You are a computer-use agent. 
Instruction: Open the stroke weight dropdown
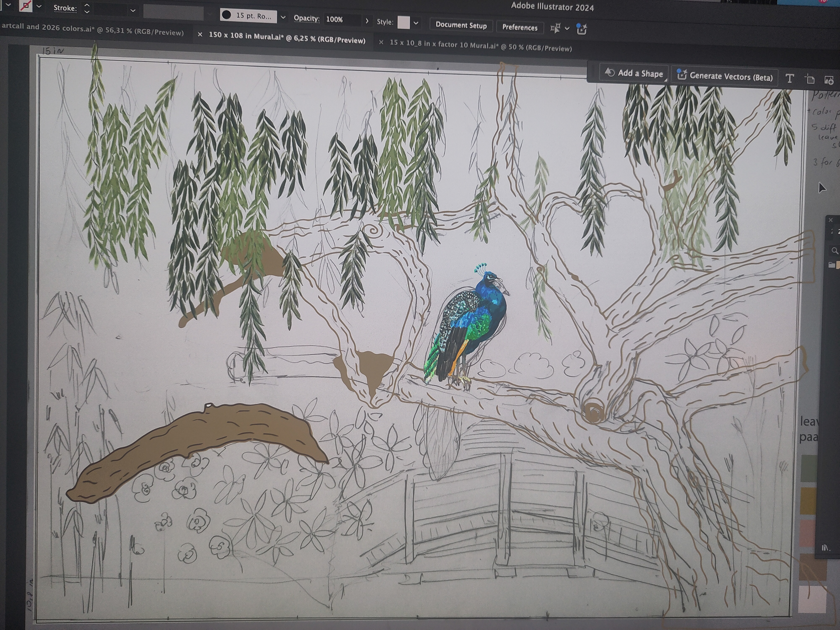[133, 11]
